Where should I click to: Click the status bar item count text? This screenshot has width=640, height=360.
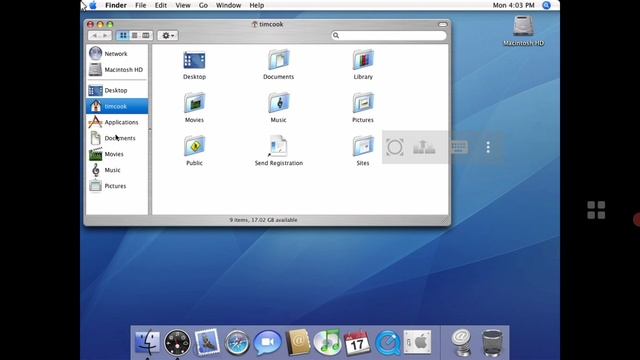click(x=263, y=220)
